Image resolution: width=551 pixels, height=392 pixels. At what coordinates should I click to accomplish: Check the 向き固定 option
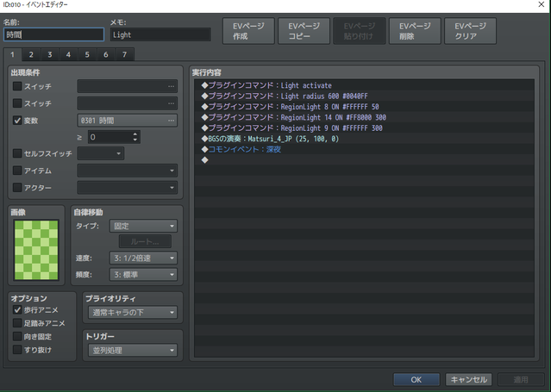(x=17, y=337)
